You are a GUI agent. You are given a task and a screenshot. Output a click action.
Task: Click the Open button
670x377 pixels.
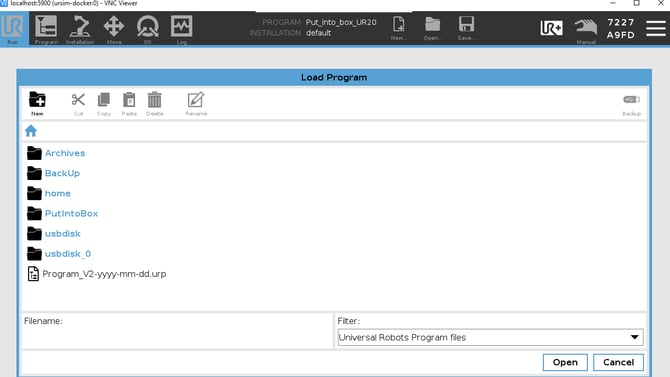click(x=565, y=362)
